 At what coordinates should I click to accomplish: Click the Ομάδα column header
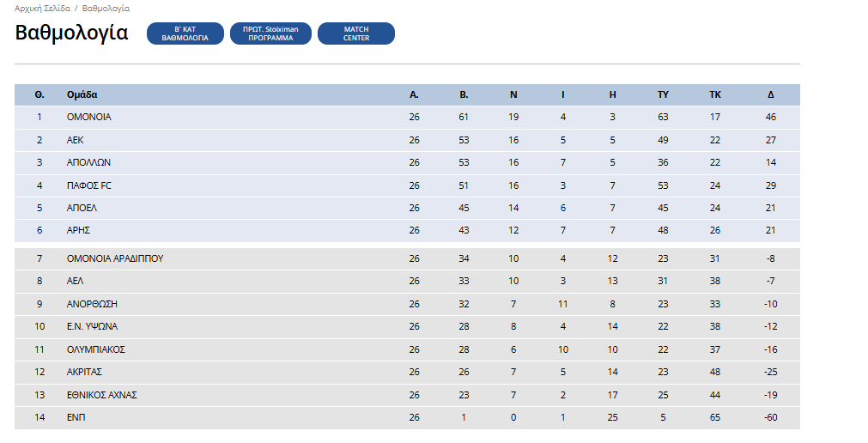click(x=82, y=94)
